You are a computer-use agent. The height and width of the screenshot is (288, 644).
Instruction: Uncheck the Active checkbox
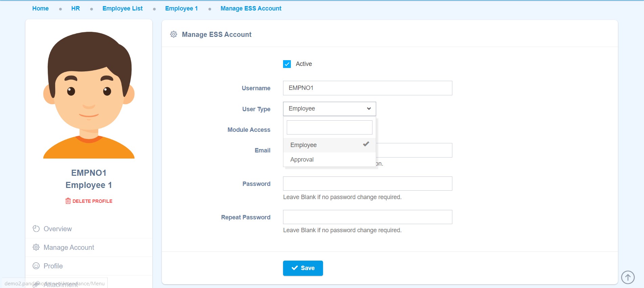click(287, 64)
